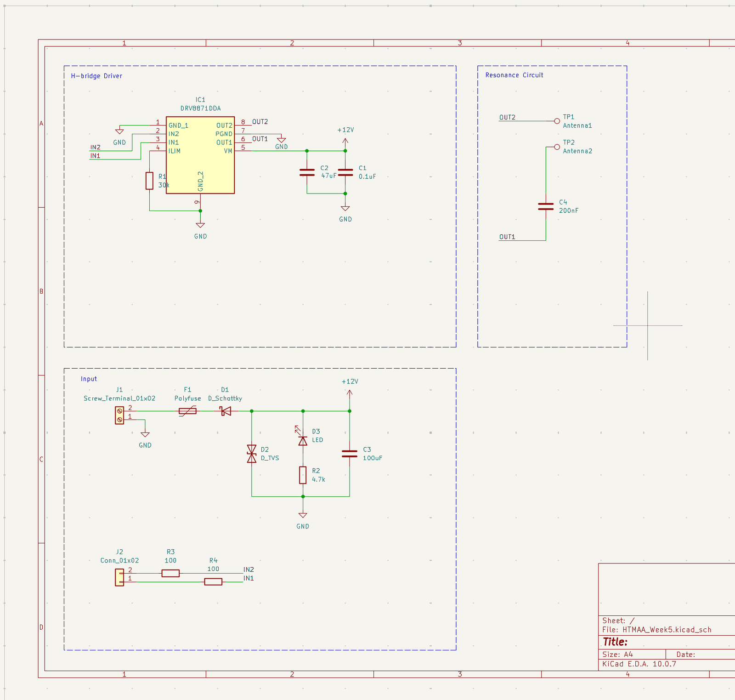Click the IN1 label right of R4
The height and width of the screenshot is (700, 735).
click(249, 578)
